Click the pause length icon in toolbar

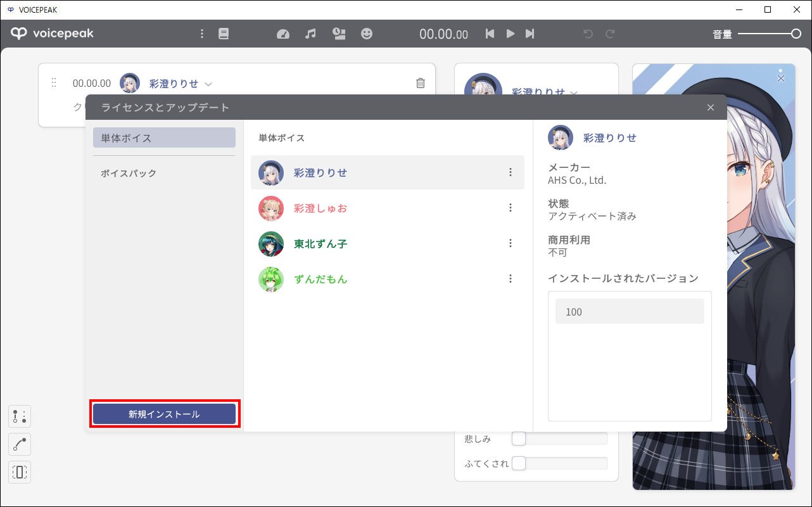click(339, 34)
